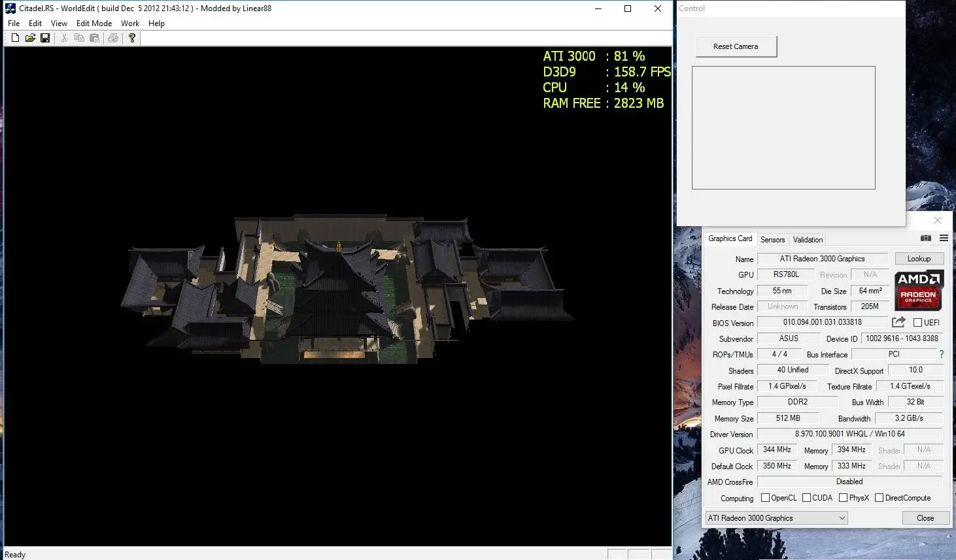
Task: Click the GPU Name field value
Action: [x=822, y=259]
